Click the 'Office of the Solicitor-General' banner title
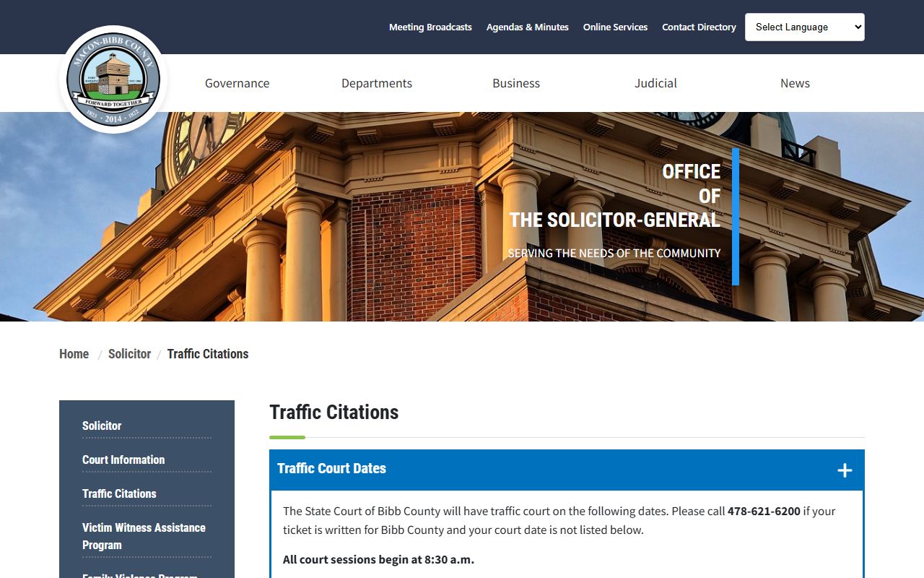The image size is (924, 578). [x=615, y=196]
